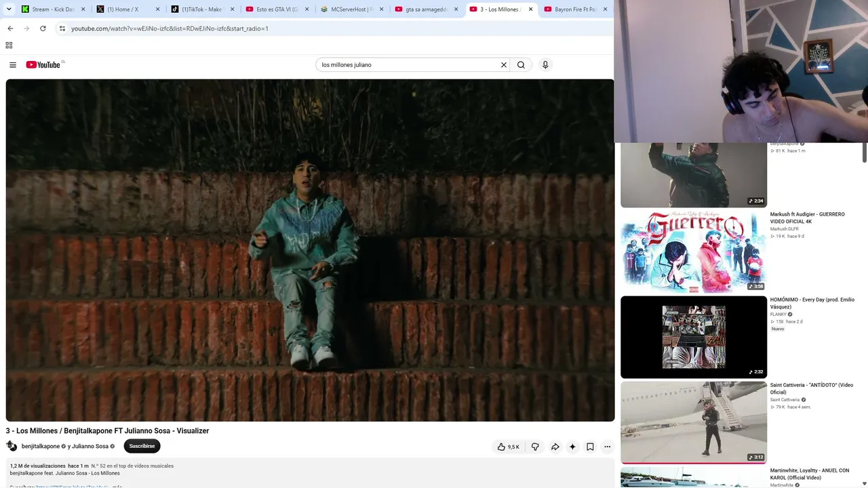Go back to the previous page
The height and width of the screenshot is (488, 868).
[10, 28]
